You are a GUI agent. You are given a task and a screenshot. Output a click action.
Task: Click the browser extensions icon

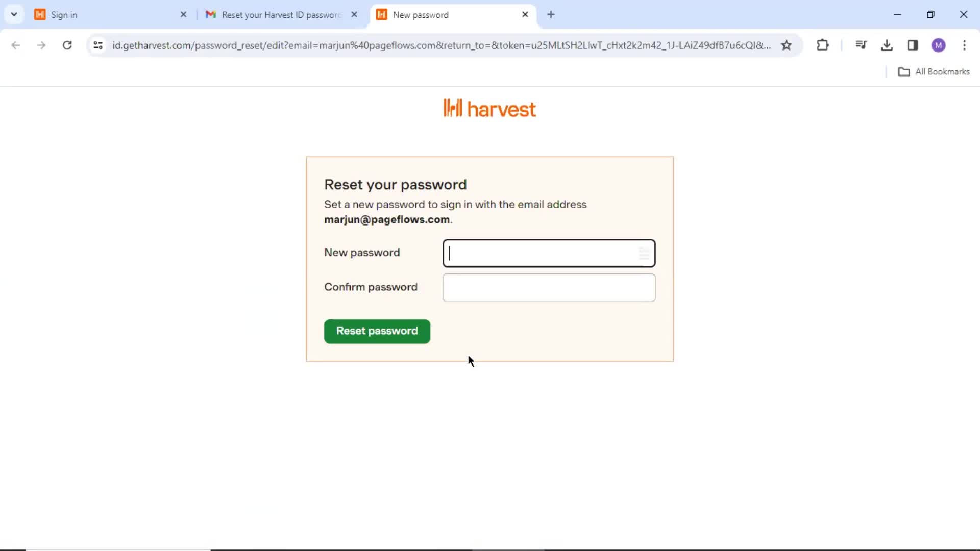pyautogui.click(x=822, y=45)
